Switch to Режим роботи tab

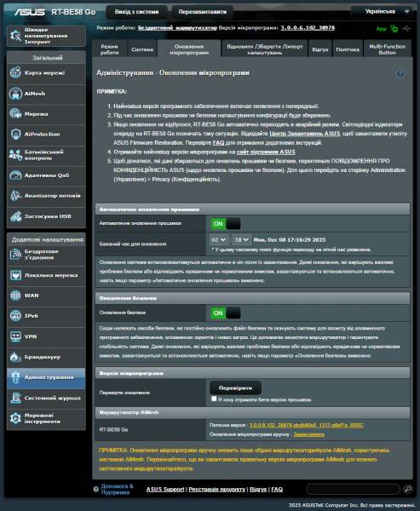[110, 49]
